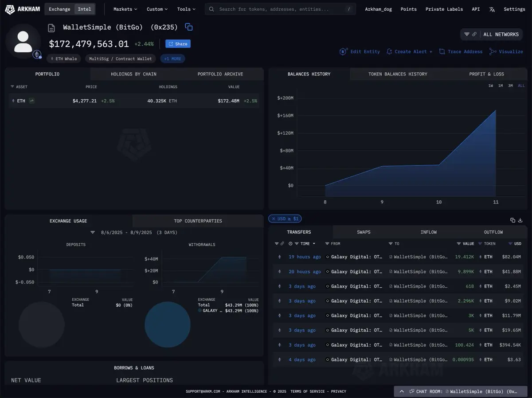532x398 pixels.
Task: Click the Create Alert bell icon
Action: pyautogui.click(x=389, y=52)
